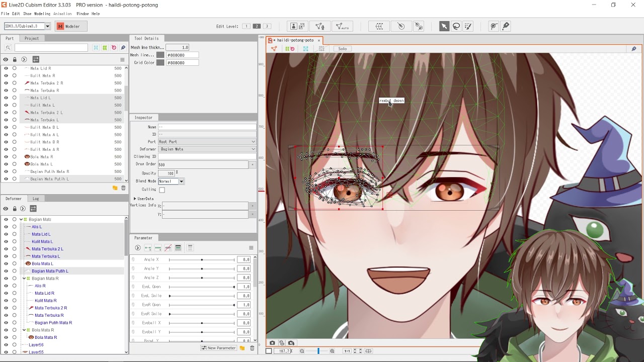Toggle visibility of Alis L deformer item
This screenshot has height=362, width=644.
pos(6,227)
